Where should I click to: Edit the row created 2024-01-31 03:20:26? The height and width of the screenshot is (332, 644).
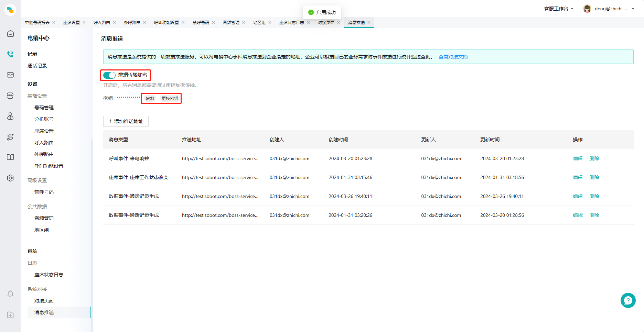[x=578, y=215]
